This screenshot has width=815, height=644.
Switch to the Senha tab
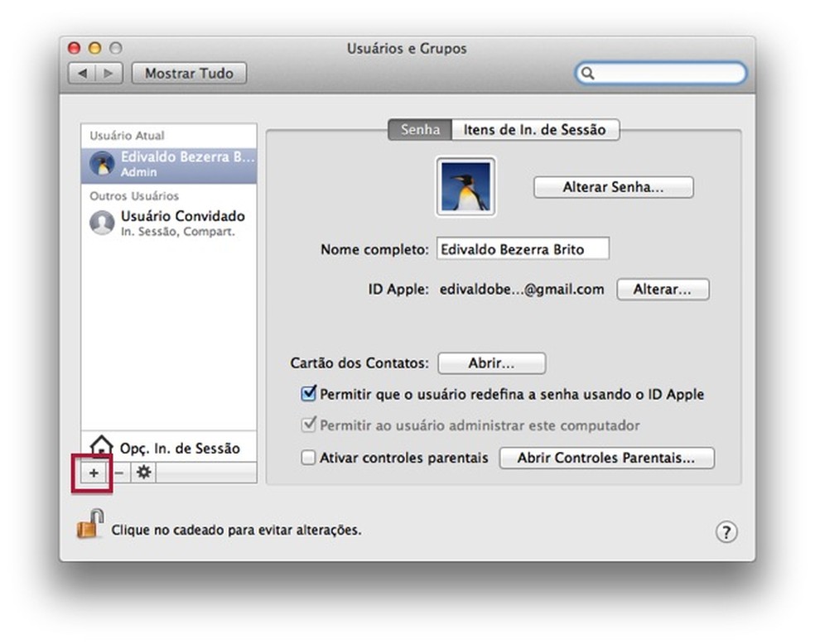point(420,129)
